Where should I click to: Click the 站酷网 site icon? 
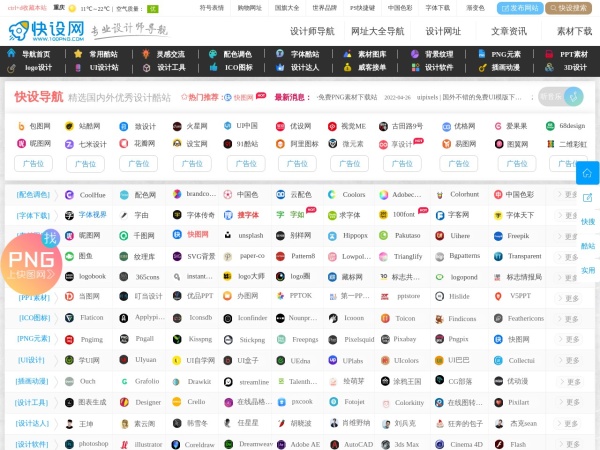pos(69,126)
